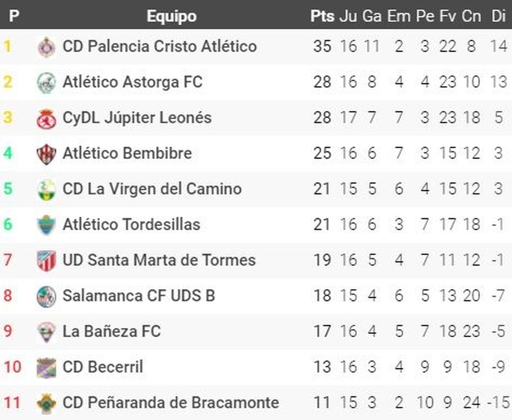Click the Equipo column header

(x=172, y=16)
